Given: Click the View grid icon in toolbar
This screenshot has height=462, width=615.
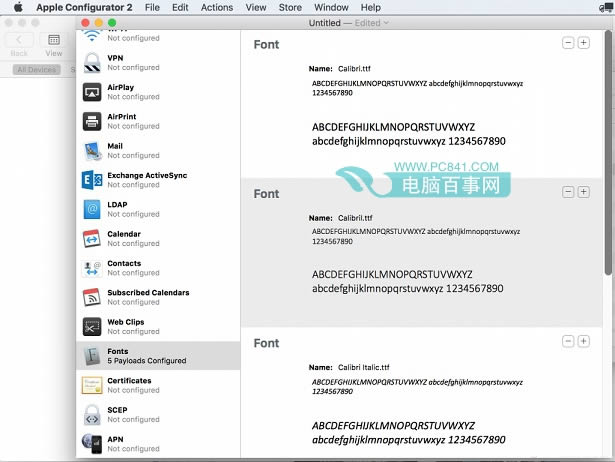Looking at the screenshot, I should pyautogui.click(x=54, y=40).
